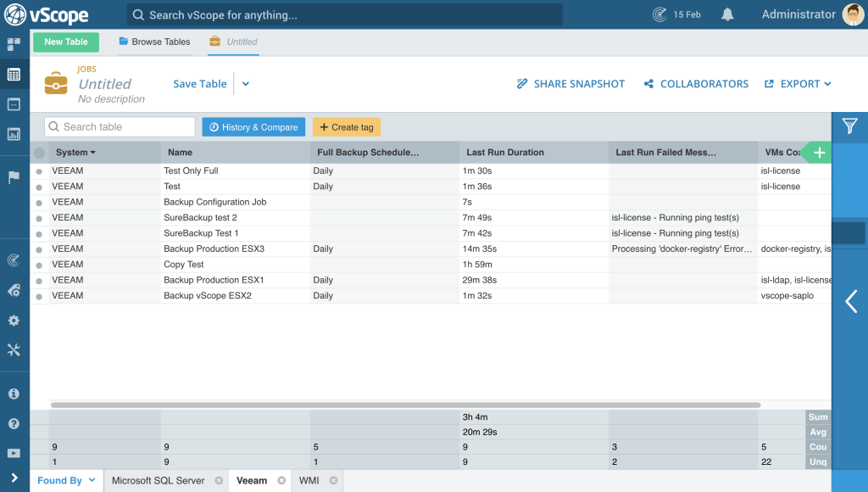Click the vScope logo
Viewport: 868px width, 492px height.
pyautogui.click(x=47, y=15)
